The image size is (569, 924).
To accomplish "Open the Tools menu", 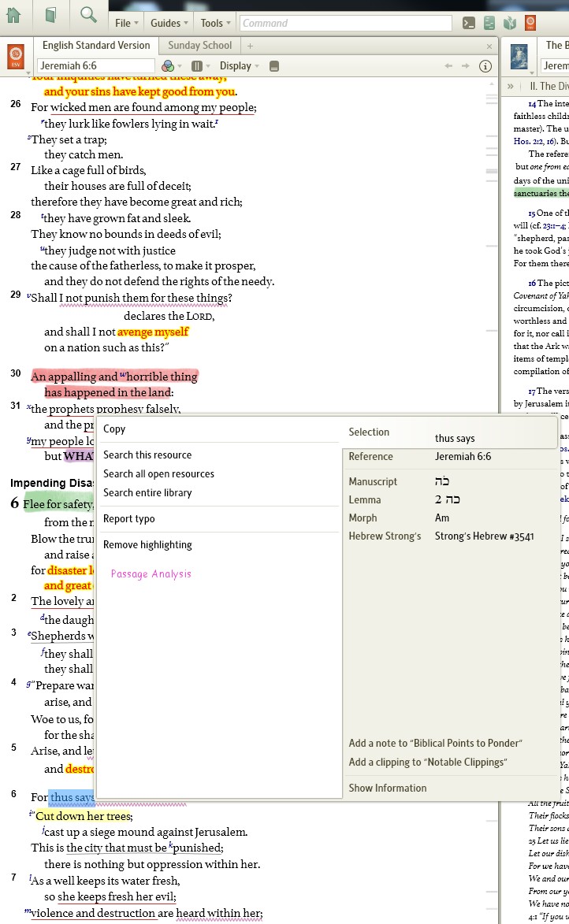I will coord(216,23).
